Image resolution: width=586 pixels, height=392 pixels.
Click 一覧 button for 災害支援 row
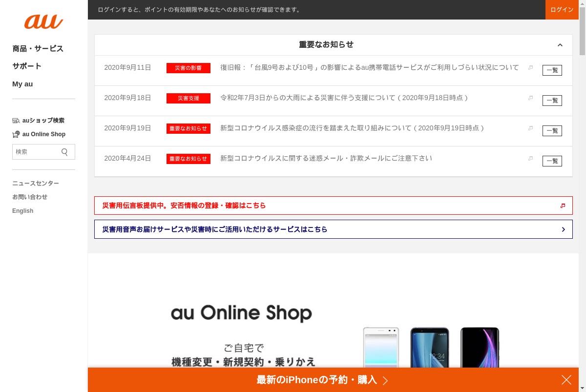[x=552, y=101]
